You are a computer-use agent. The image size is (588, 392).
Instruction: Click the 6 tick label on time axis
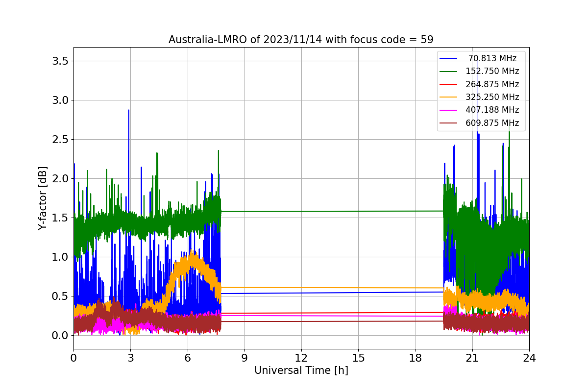click(187, 358)
